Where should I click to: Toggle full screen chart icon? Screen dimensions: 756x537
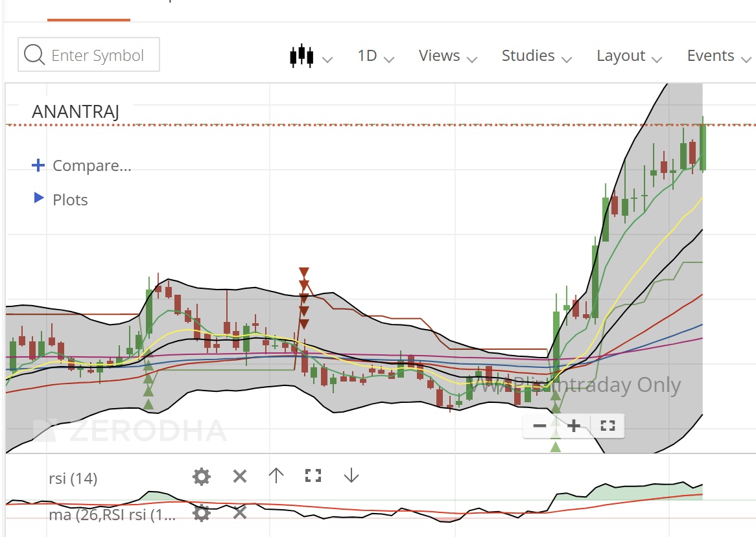(x=608, y=426)
